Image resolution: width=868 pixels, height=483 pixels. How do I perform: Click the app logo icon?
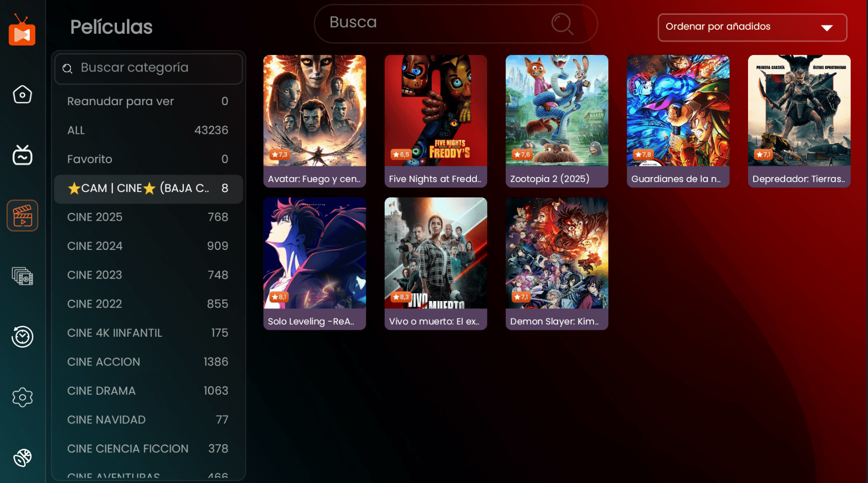click(x=22, y=31)
